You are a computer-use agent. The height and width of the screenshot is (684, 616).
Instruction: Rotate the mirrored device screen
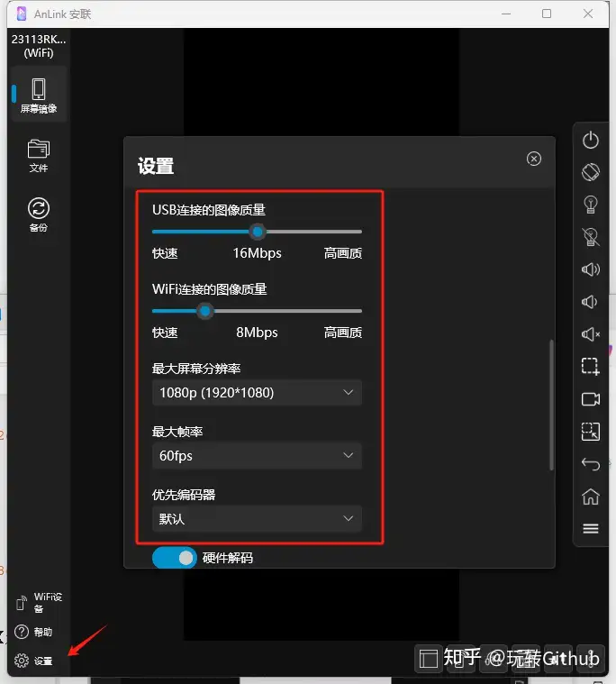click(x=591, y=171)
